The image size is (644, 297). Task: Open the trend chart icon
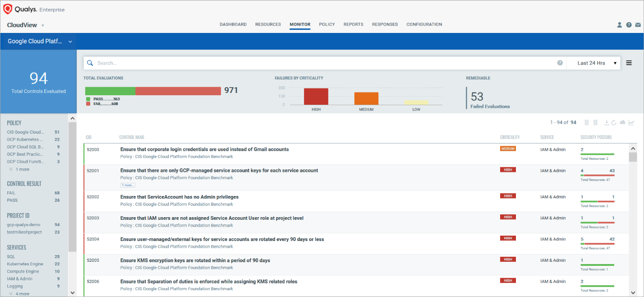631,122
